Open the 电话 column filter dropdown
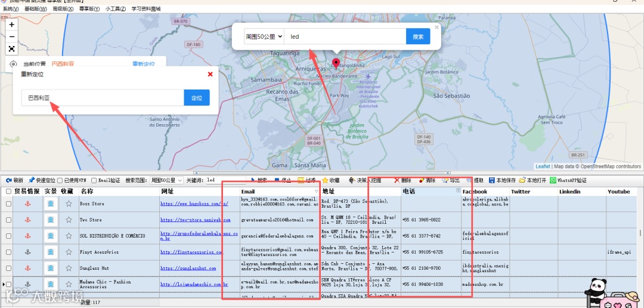The height and width of the screenshot is (308, 644). click(x=458, y=191)
